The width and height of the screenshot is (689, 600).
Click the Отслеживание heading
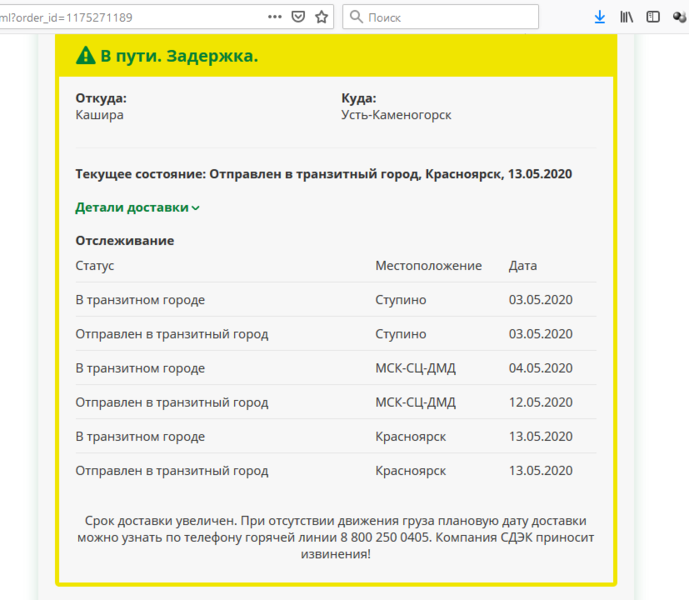(125, 240)
